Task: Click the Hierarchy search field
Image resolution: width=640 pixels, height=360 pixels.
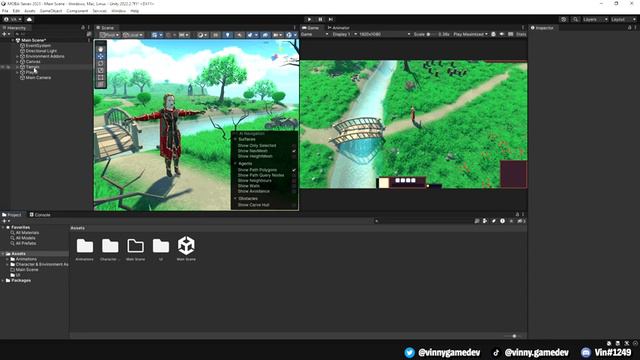Action: coord(49,34)
